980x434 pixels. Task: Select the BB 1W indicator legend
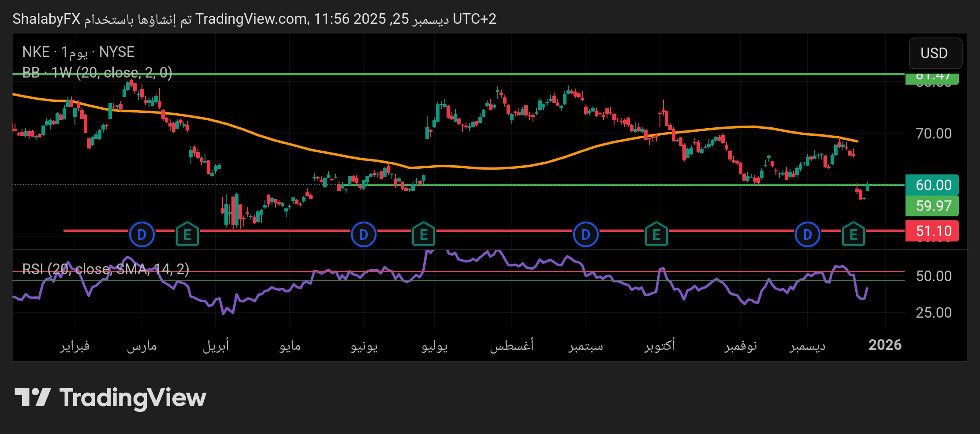pyautogui.click(x=97, y=72)
